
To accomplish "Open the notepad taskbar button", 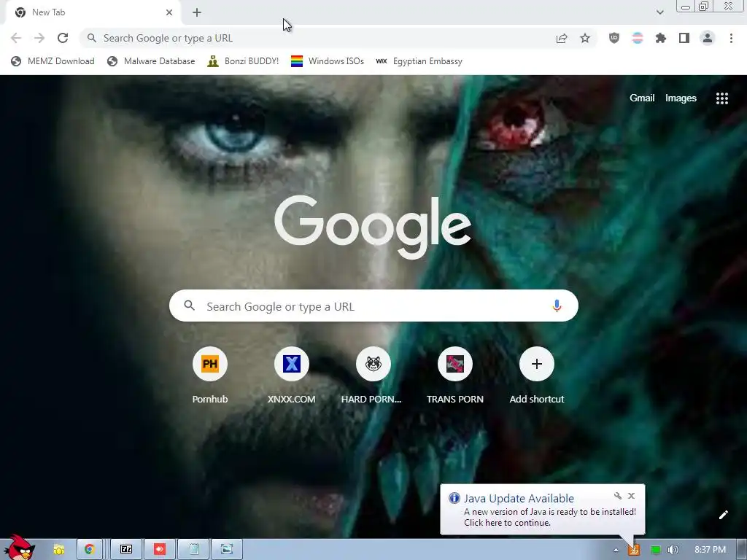I will pos(193,550).
